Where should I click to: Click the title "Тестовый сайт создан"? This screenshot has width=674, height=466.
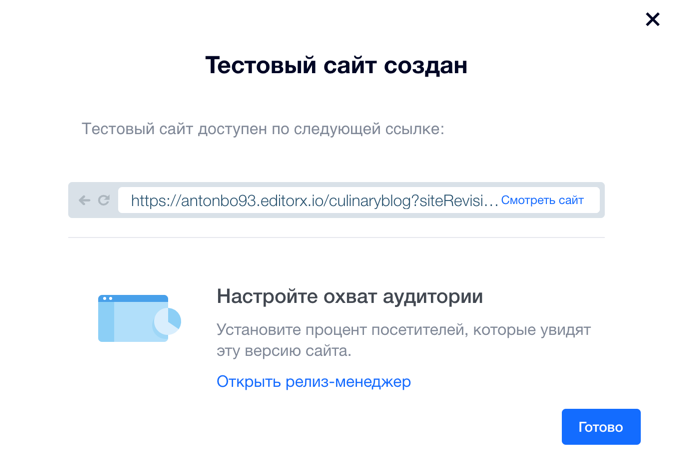coord(336,65)
